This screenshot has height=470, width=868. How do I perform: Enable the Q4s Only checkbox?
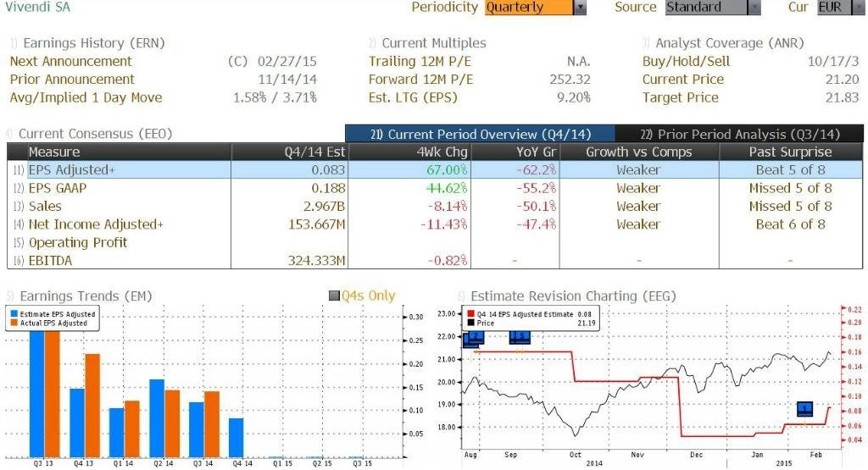pos(334,296)
